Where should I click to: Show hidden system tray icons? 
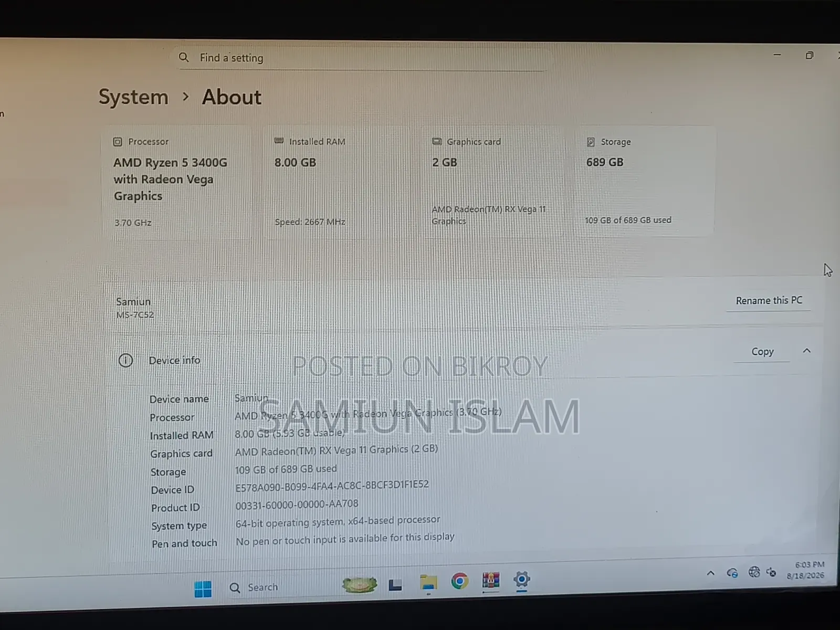click(710, 573)
